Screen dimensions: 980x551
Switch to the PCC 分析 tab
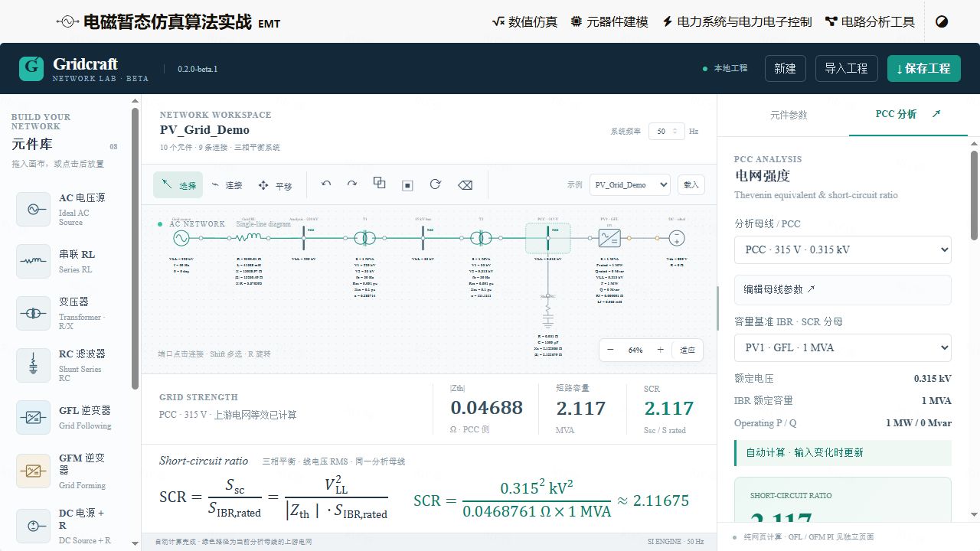(x=908, y=115)
